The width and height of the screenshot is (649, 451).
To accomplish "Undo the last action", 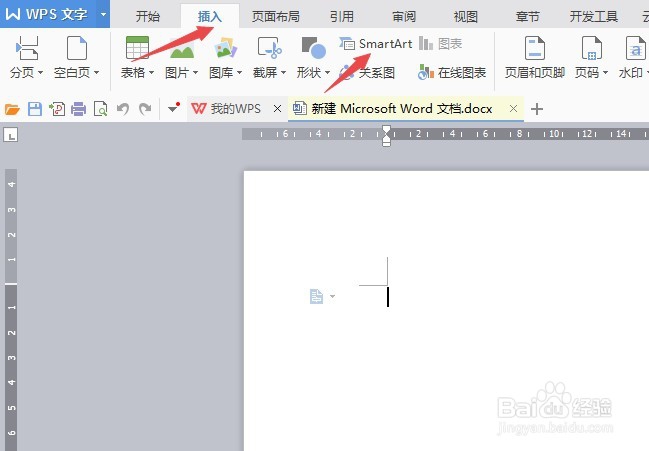I will [x=123, y=109].
